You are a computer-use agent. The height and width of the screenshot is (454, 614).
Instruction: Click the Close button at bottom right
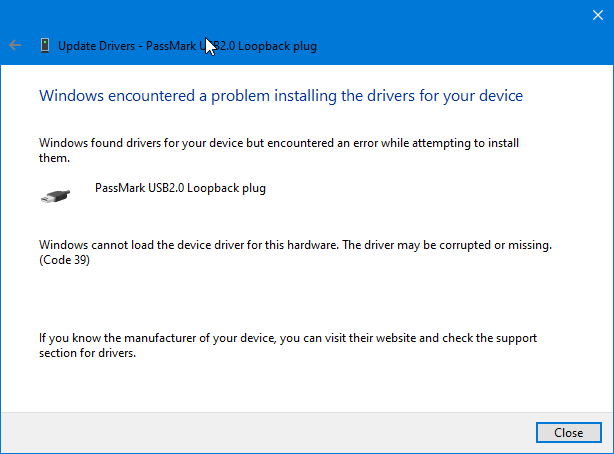click(569, 432)
